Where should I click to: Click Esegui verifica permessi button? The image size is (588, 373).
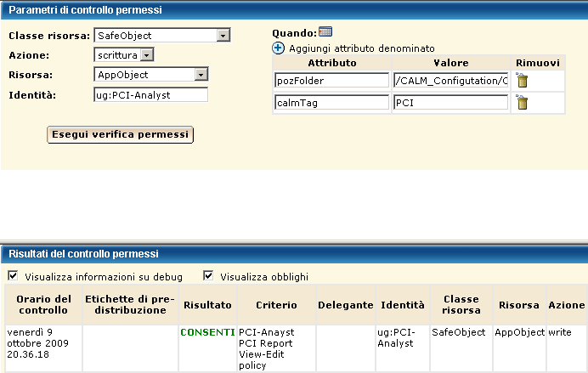click(120, 134)
